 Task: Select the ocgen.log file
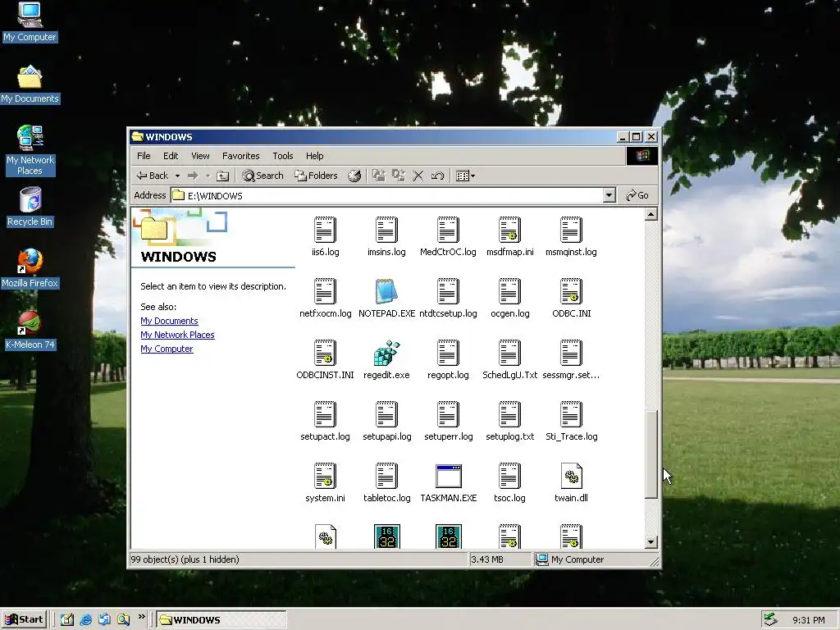(x=510, y=298)
